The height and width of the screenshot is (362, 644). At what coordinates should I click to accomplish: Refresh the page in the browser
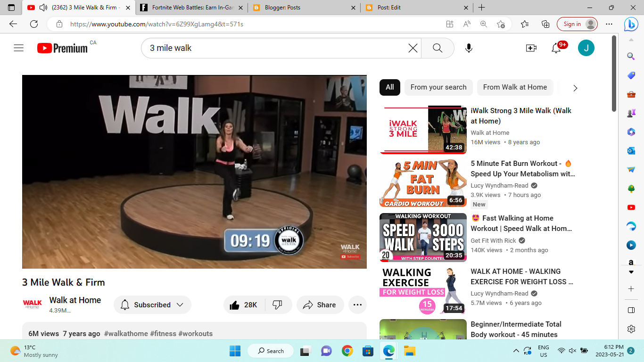pyautogui.click(x=34, y=24)
